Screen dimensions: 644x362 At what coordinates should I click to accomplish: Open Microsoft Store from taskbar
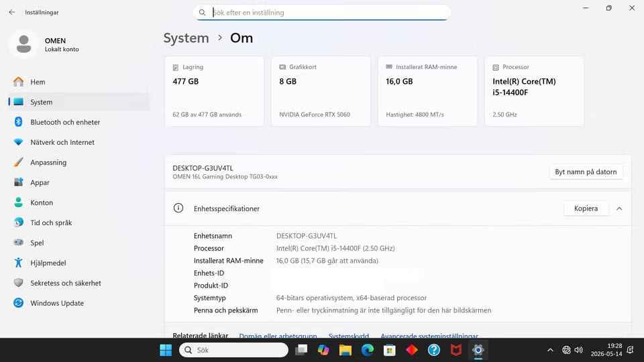(390, 350)
